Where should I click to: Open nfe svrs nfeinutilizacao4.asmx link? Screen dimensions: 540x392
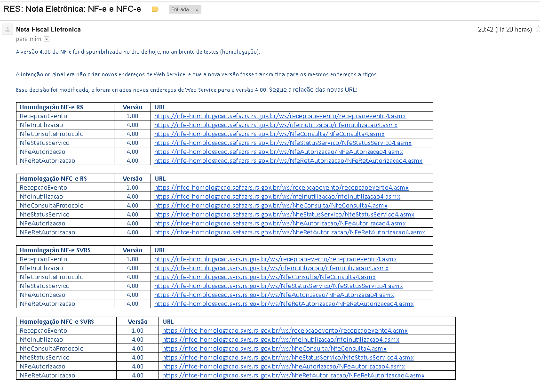tap(271, 268)
